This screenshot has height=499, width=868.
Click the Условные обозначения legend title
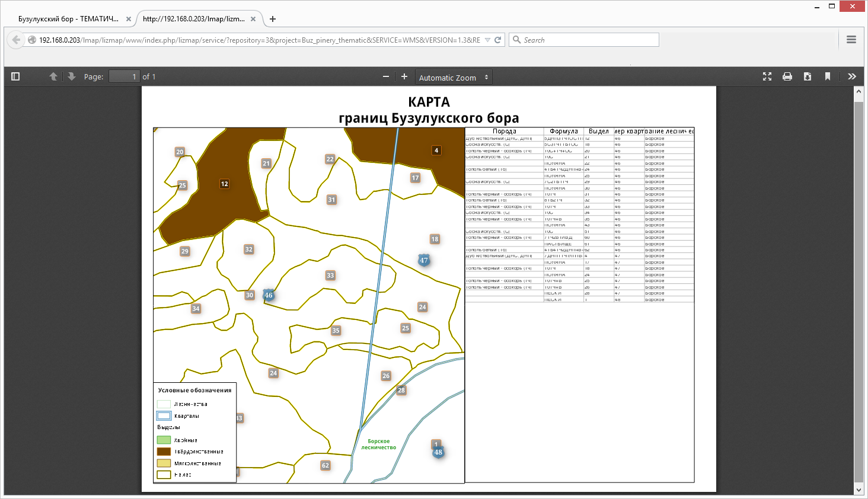[194, 391]
